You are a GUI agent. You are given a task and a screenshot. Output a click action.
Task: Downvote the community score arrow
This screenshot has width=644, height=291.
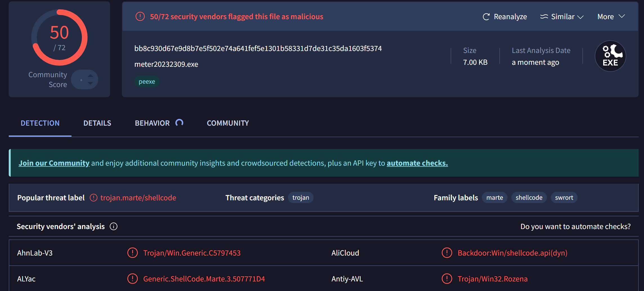click(x=90, y=83)
